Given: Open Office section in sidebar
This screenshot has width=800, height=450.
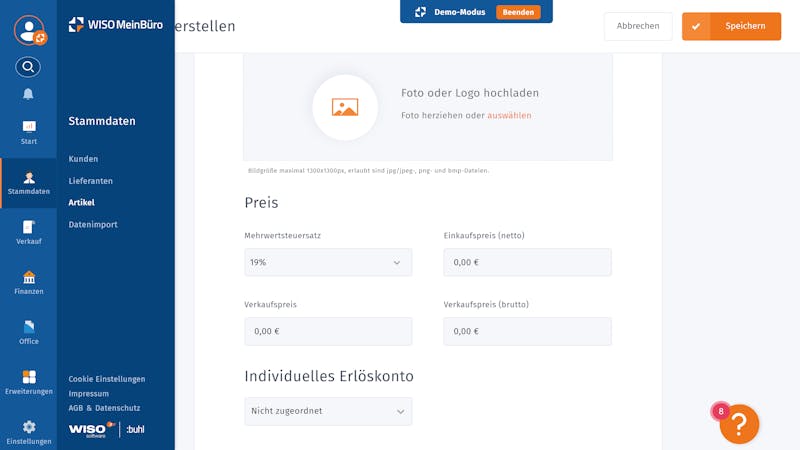Looking at the screenshot, I should [29, 333].
